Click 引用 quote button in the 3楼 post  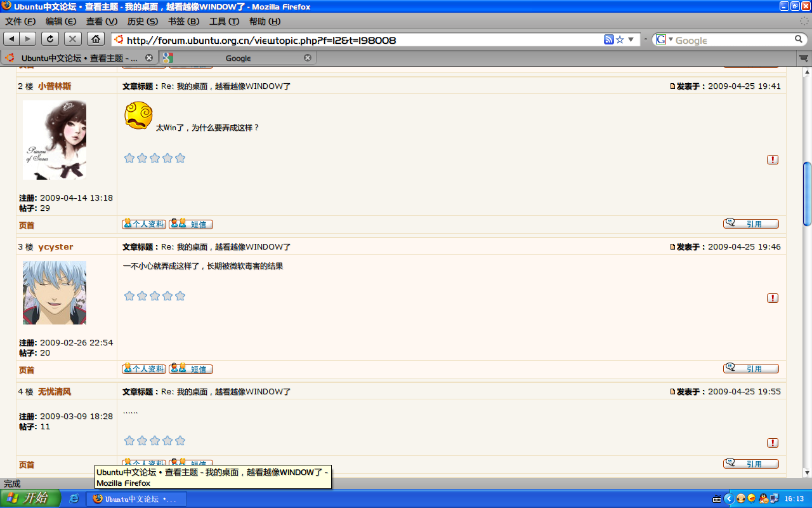[x=751, y=368]
